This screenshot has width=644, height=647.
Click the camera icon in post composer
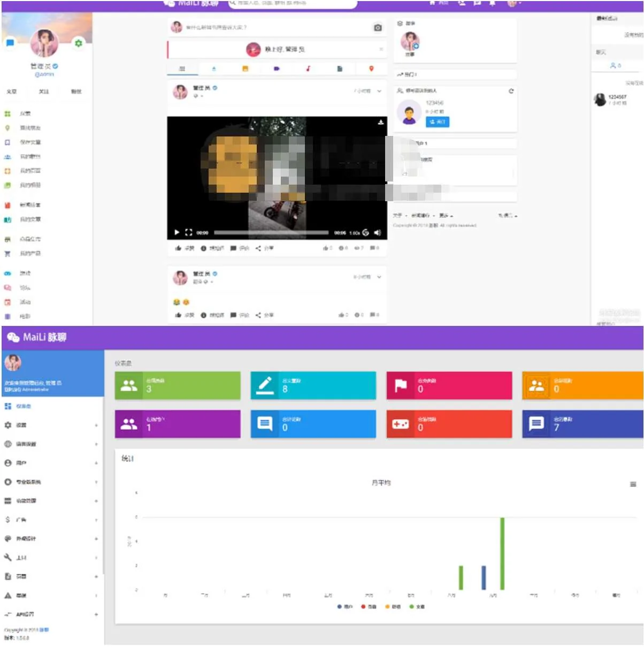point(378,27)
